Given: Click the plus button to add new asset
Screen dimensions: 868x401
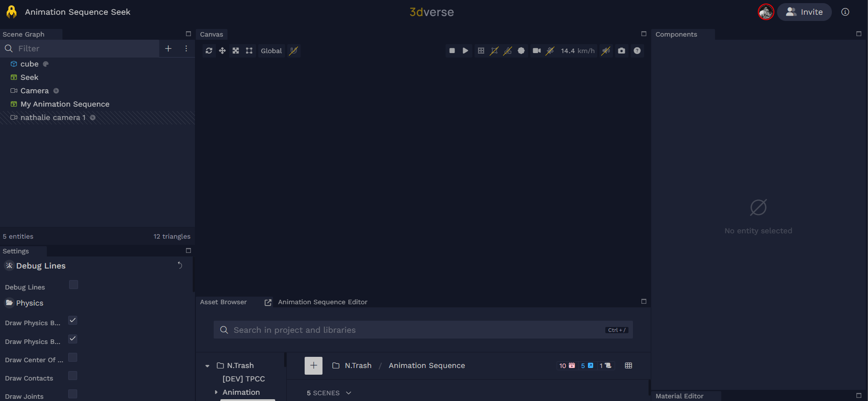Looking at the screenshot, I should pos(314,366).
